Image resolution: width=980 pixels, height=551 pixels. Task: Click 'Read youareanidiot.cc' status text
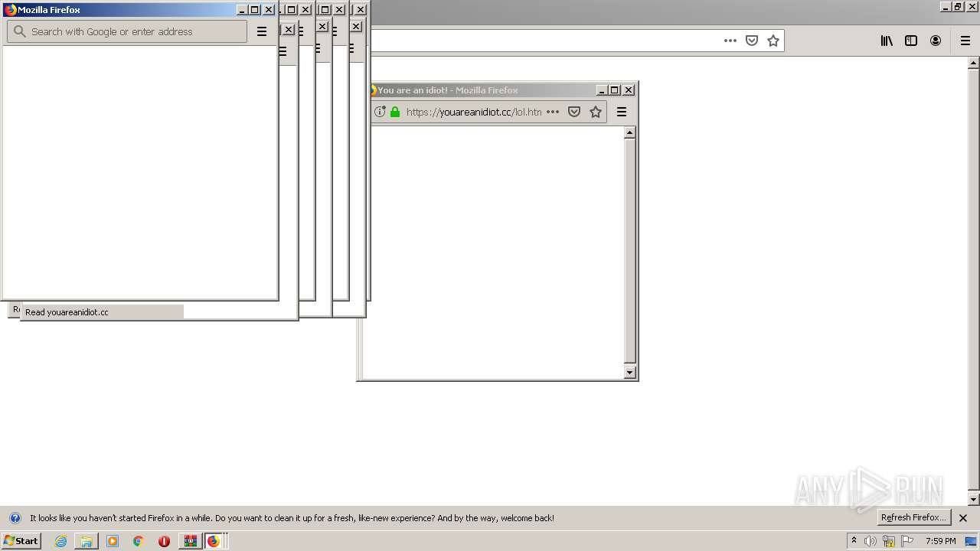tap(67, 312)
